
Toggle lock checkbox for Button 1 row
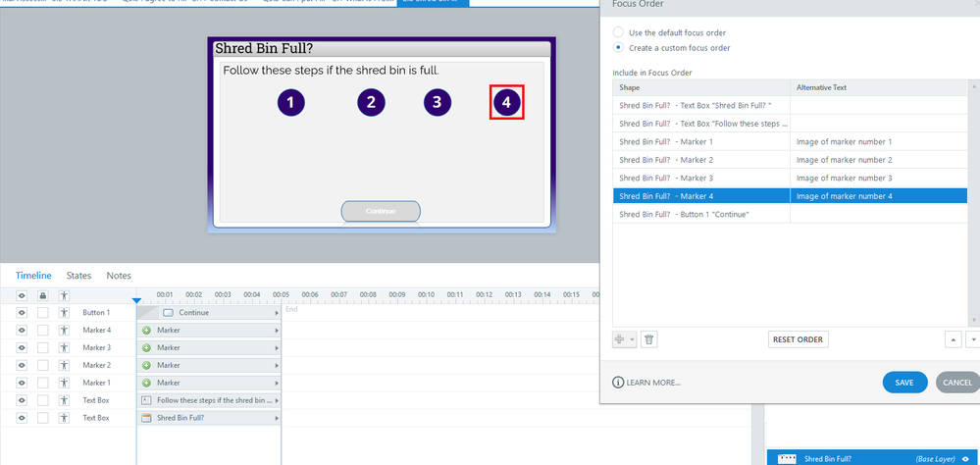coord(42,313)
